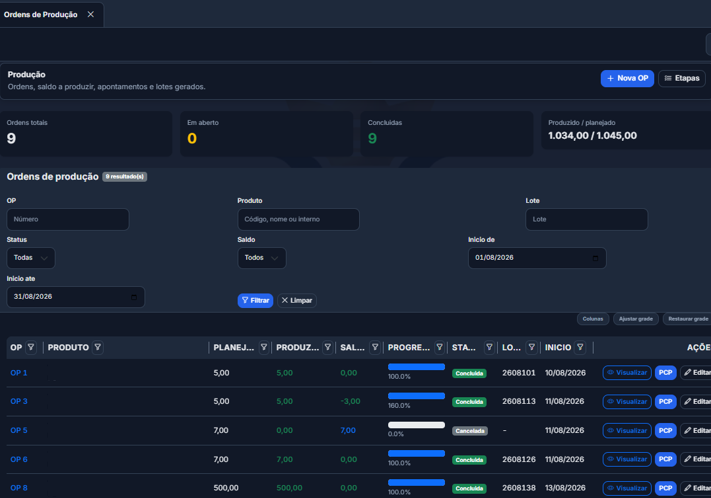The image size is (711, 498).
Task: Click the OP 1 progress bar at 100.0%
Action: click(416, 367)
